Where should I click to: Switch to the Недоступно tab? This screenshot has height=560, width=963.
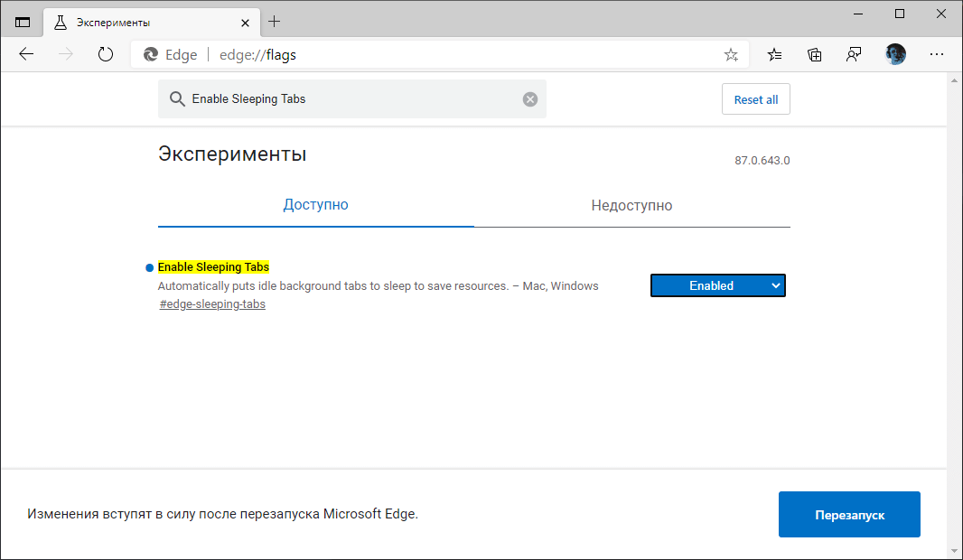coord(631,205)
